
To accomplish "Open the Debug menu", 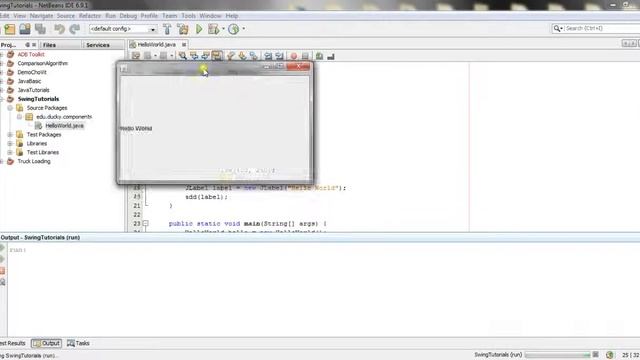I will 128,16.
